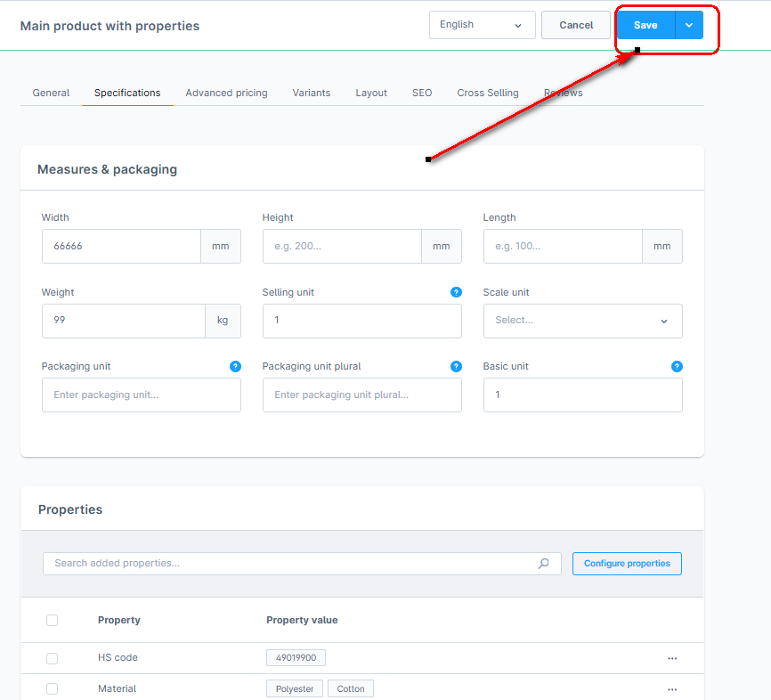This screenshot has width=771, height=700.
Task: Click help icon for Packaging unit plural
Action: point(456,366)
